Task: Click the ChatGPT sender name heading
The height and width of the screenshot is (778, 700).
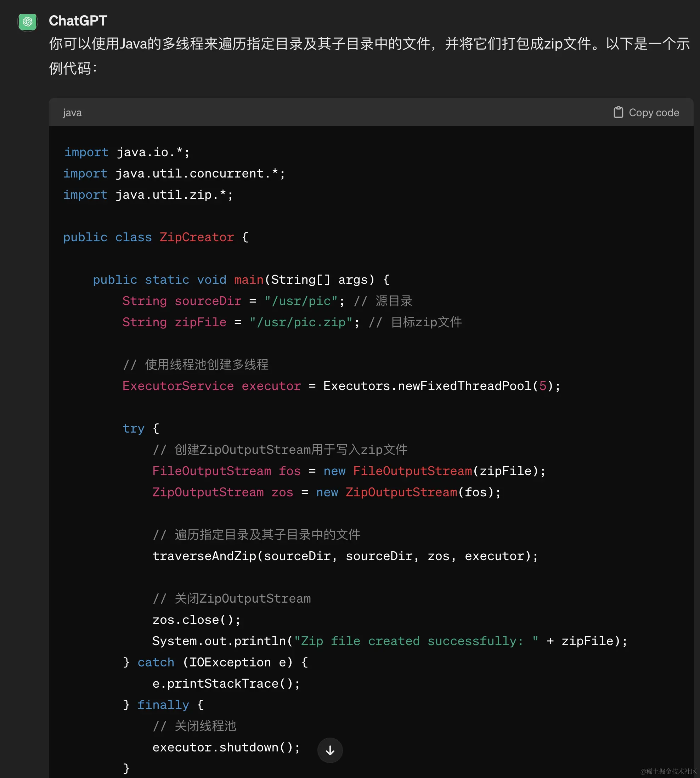Action: point(78,21)
